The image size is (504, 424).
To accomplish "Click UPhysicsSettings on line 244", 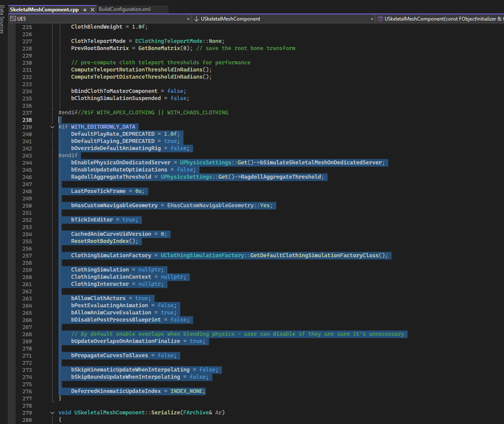I will click(x=206, y=163).
